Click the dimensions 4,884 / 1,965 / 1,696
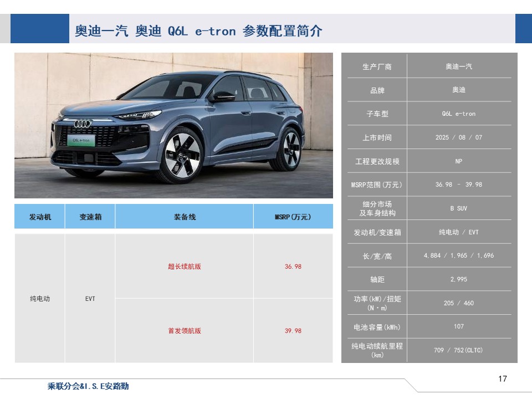 click(459, 255)
